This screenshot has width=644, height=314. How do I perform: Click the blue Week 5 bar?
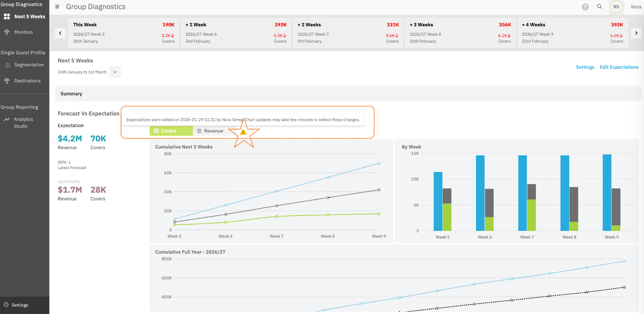tap(438, 201)
